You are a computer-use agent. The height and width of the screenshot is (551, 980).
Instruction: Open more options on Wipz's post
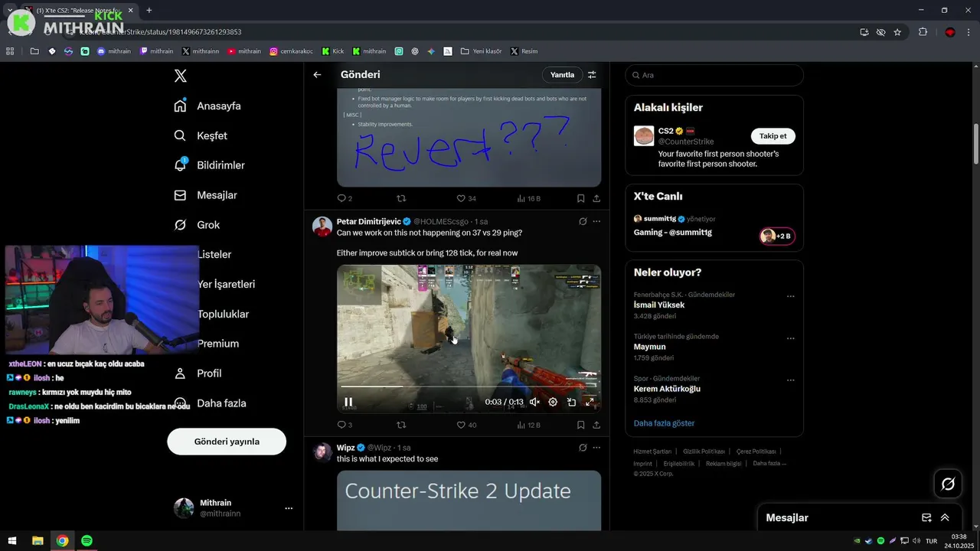point(596,448)
